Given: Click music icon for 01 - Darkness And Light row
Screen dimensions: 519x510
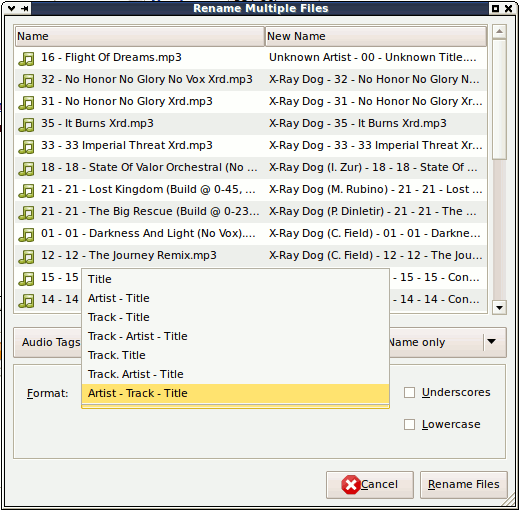Looking at the screenshot, I should click(x=26, y=235).
